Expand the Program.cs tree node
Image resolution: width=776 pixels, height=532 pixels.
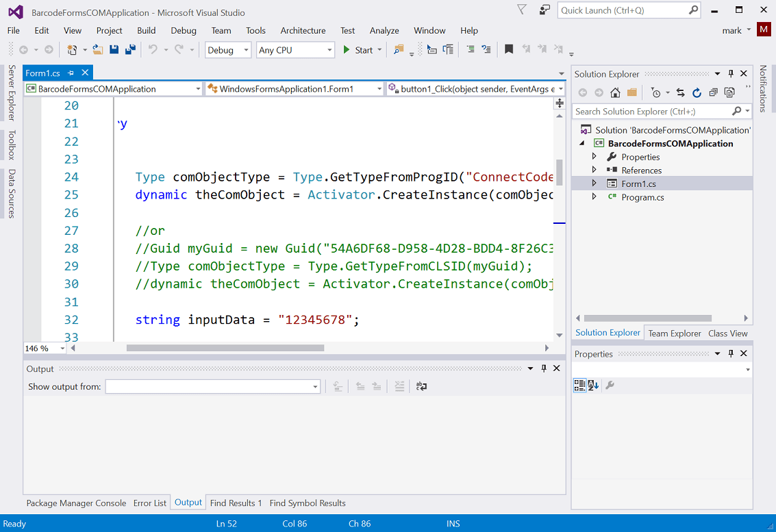click(x=594, y=197)
